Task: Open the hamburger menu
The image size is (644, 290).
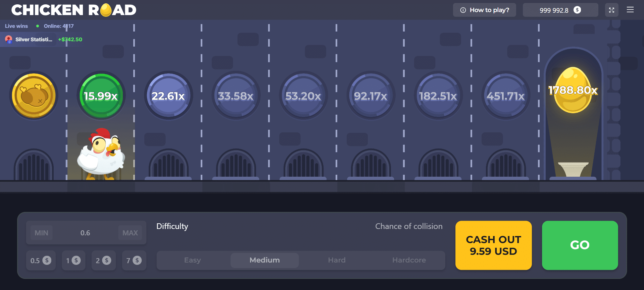Action: (x=630, y=10)
